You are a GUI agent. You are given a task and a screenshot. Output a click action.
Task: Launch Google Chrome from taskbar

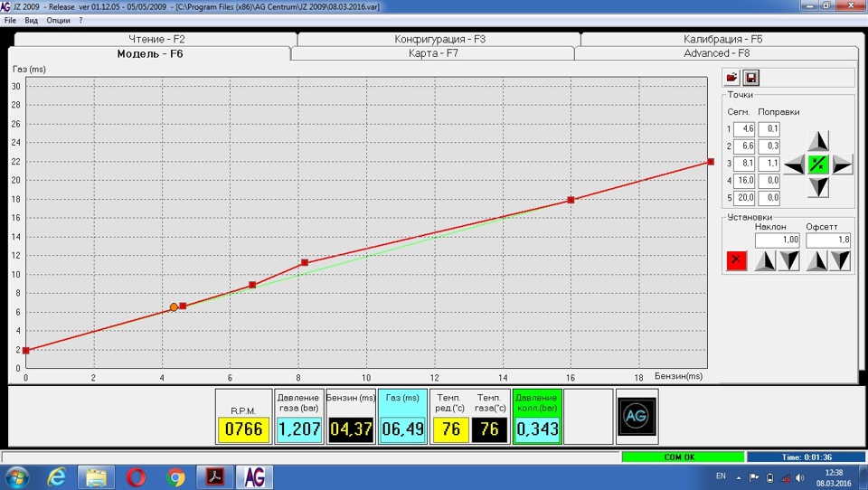175,476
